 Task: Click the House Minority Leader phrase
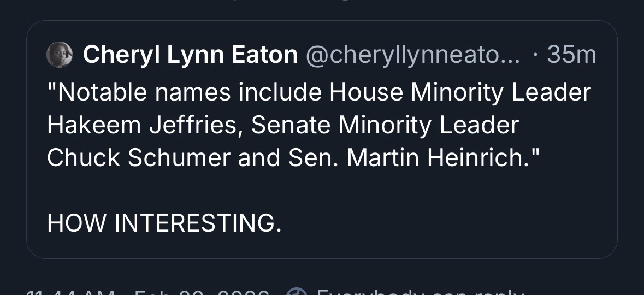click(x=460, y=92)
